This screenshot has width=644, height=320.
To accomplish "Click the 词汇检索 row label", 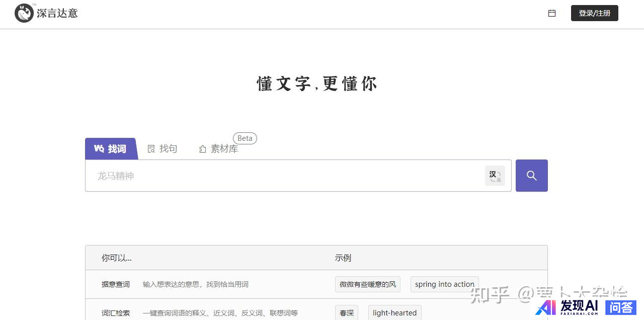I will (116, 313).
